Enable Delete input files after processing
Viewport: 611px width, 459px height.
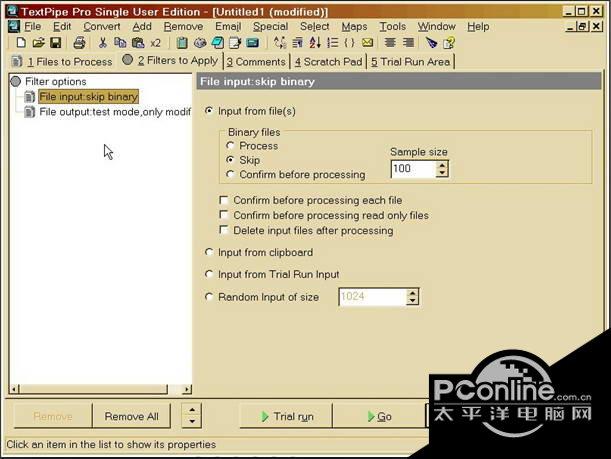pyautogui.click(x=224, y=230)
